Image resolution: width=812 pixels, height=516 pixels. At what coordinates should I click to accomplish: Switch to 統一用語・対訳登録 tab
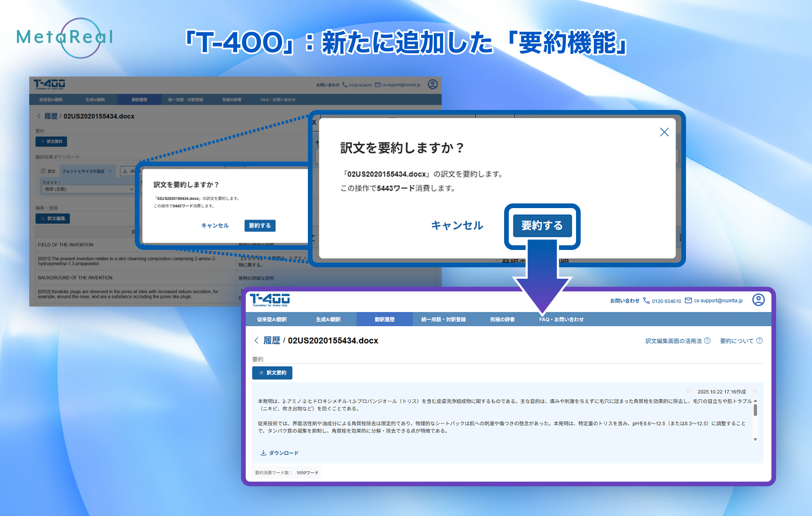(443, 319)
